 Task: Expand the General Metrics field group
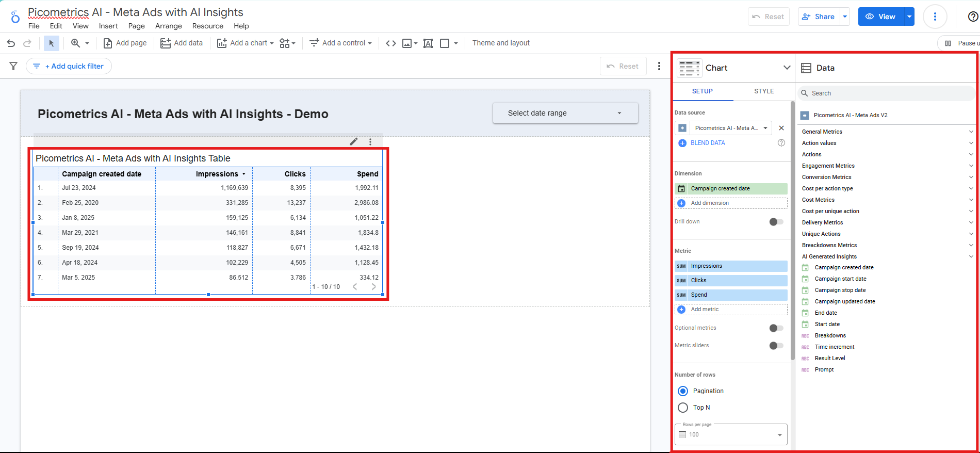(x=885, y=132)
